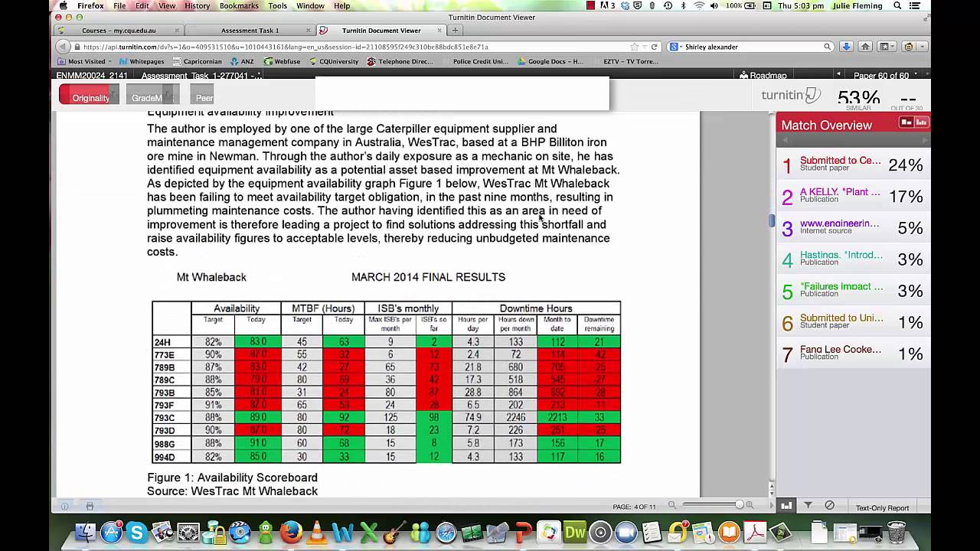Screen dimensions: 980x551
Task: Open the Tools menu
Action: click(278, 5)
